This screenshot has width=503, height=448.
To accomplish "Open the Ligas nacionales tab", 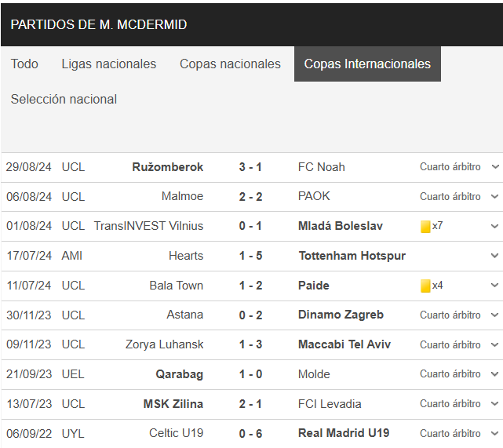I will point(109,64).
